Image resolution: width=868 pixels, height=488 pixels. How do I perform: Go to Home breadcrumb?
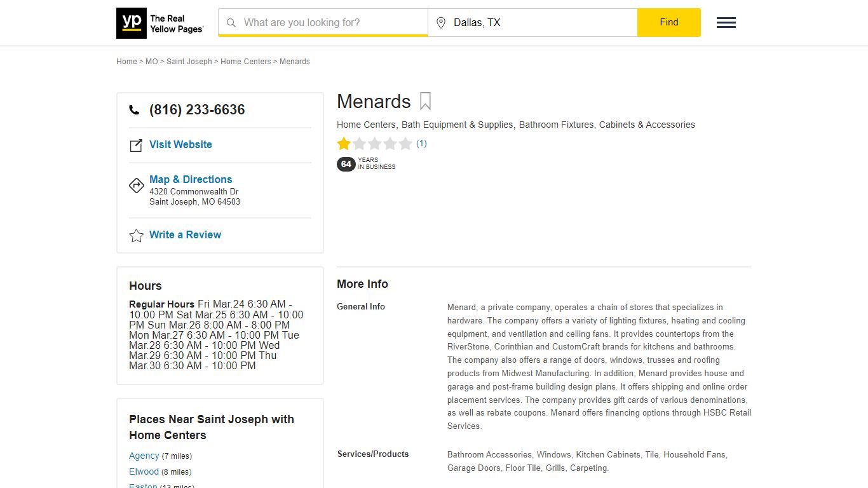126,62
